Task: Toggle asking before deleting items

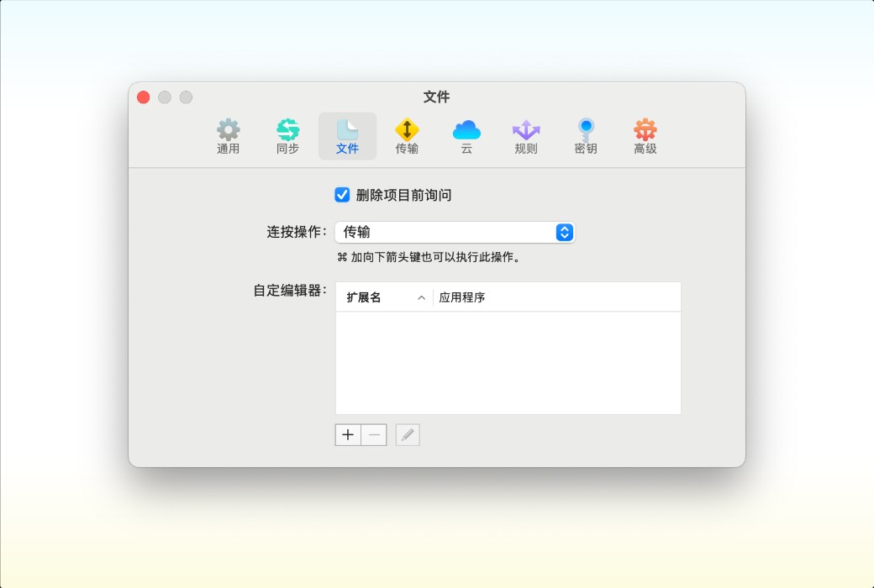Action: tap(341, 195)
